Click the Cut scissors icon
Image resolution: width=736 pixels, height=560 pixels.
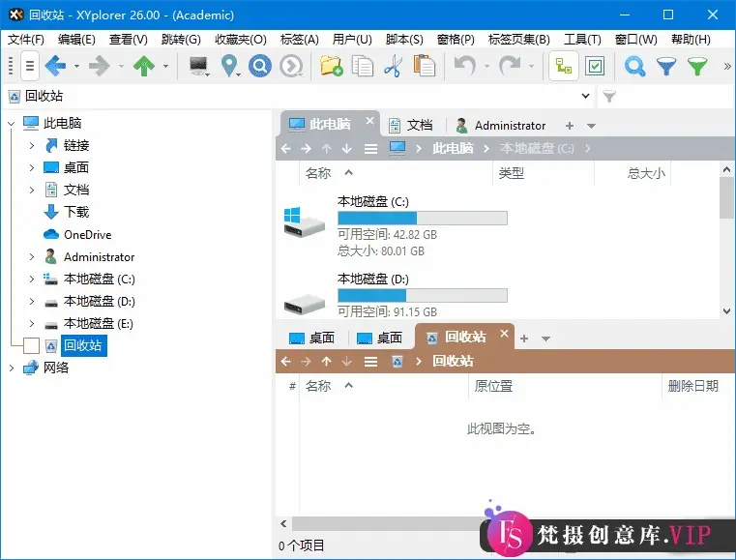(394, 66)
